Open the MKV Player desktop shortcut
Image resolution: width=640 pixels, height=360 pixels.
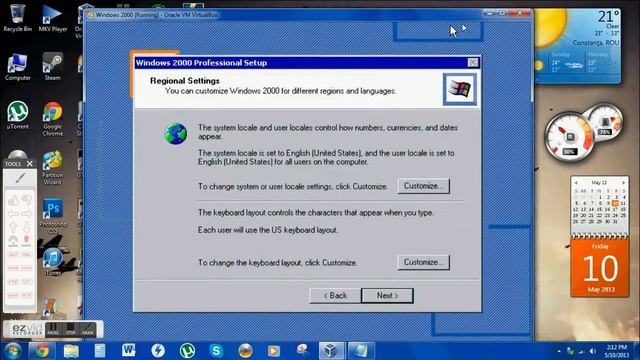tap(53, 18)
